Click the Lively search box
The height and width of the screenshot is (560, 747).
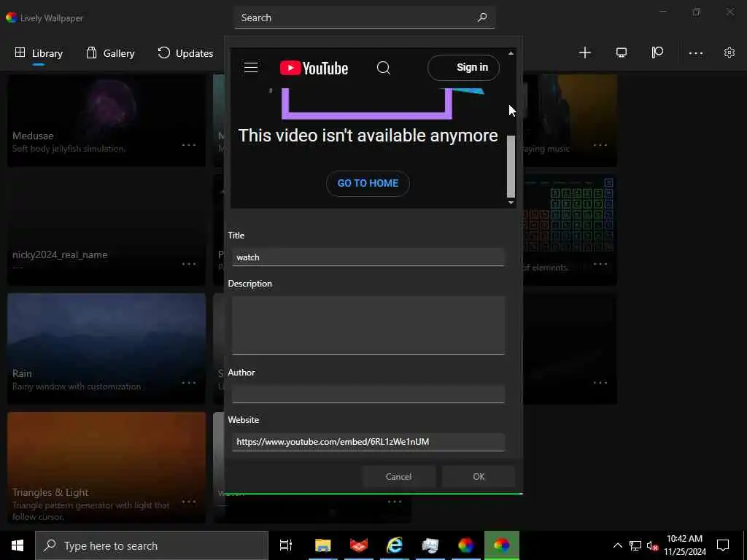(365, 17)
